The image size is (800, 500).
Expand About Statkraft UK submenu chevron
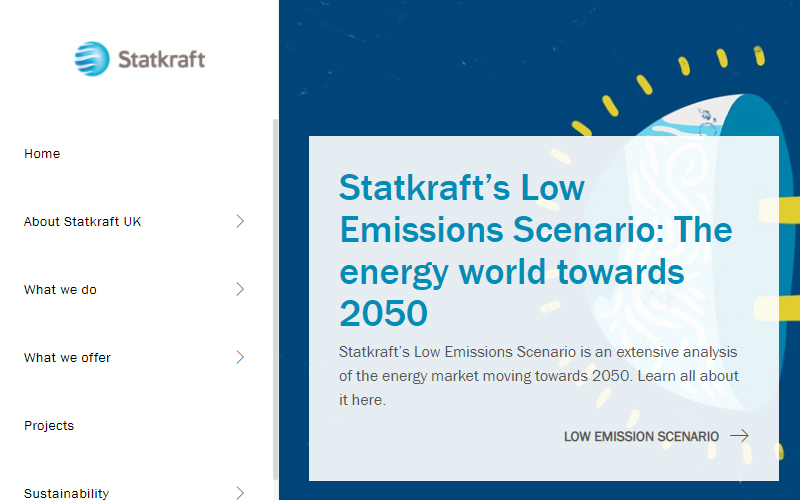point(240,221)
